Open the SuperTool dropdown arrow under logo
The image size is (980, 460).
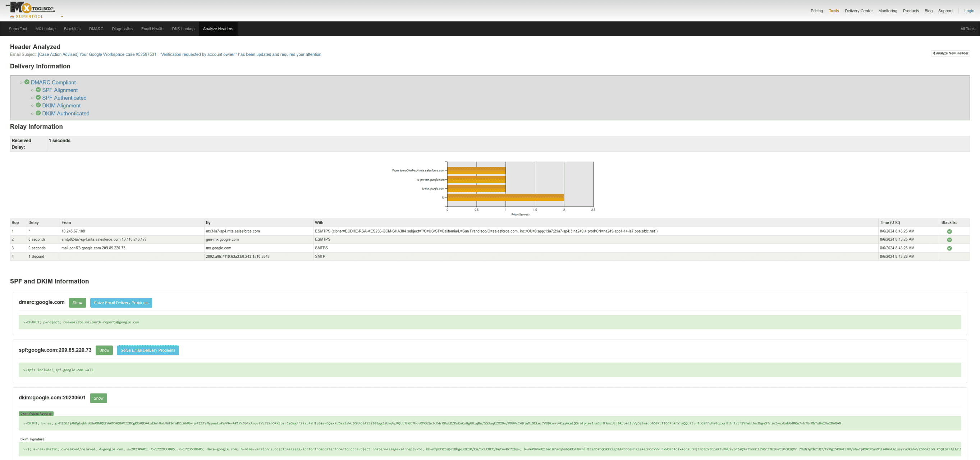pos(62,17)
